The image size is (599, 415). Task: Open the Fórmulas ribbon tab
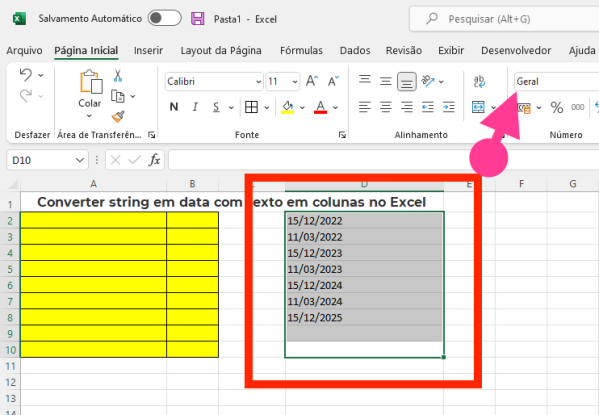[301, 50]
